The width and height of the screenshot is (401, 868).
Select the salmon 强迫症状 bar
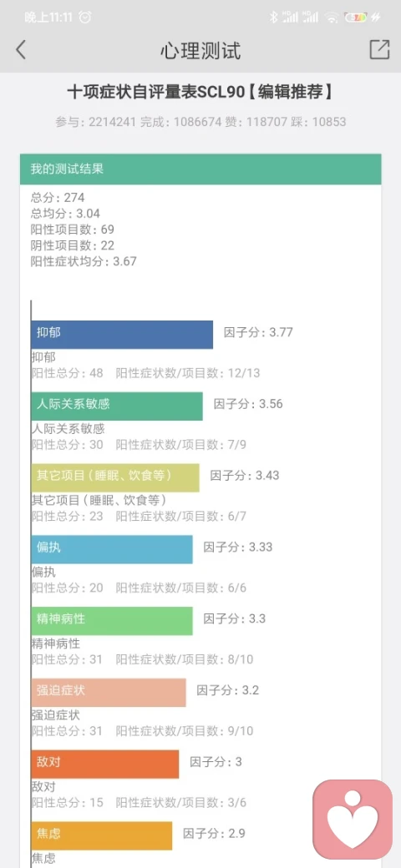click(x=109, y=693)
